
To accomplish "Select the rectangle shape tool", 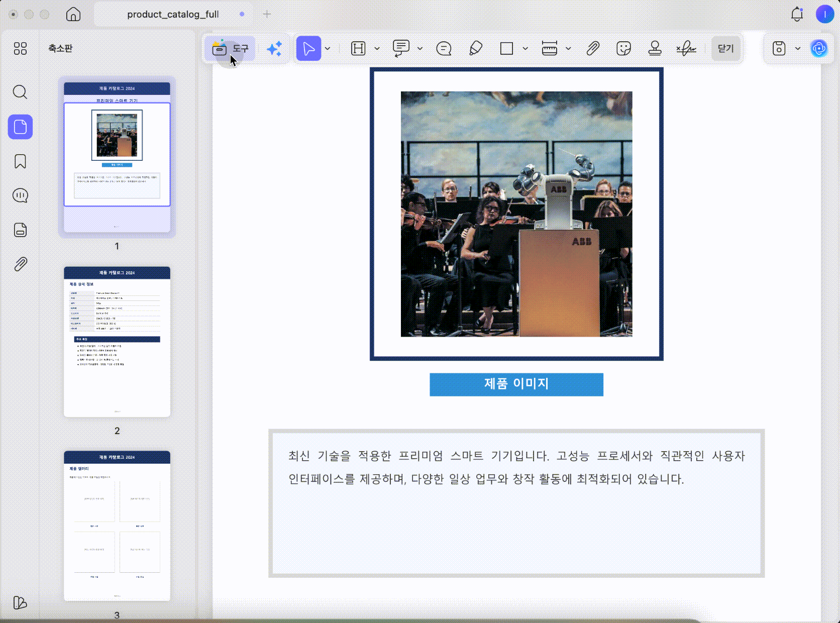I will (x=506, y=49).
